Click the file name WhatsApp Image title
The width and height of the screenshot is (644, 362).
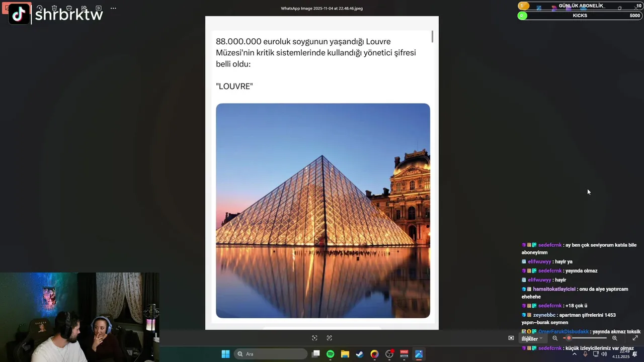322,8
